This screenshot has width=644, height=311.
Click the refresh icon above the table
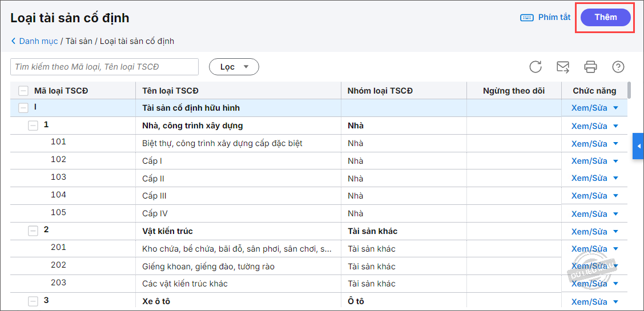[x=536, y=67]
